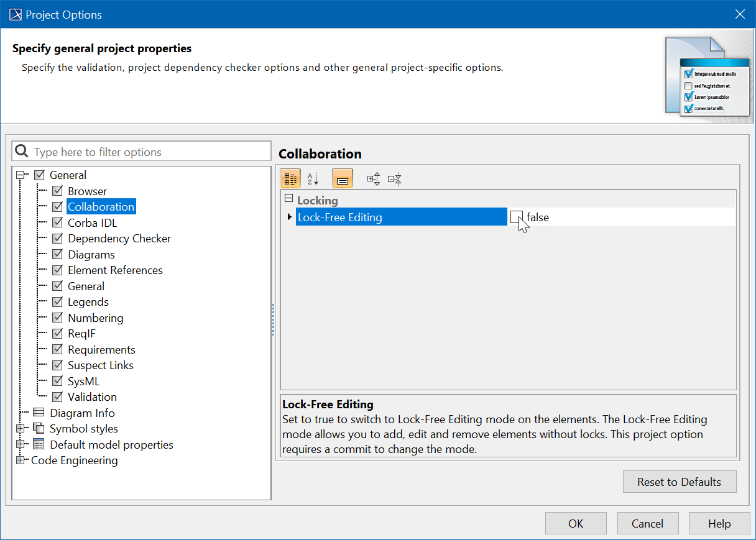Sort properties alphabetically with the A-Z icon
Screen dimensions: 756x540
(x=313, y=180)
